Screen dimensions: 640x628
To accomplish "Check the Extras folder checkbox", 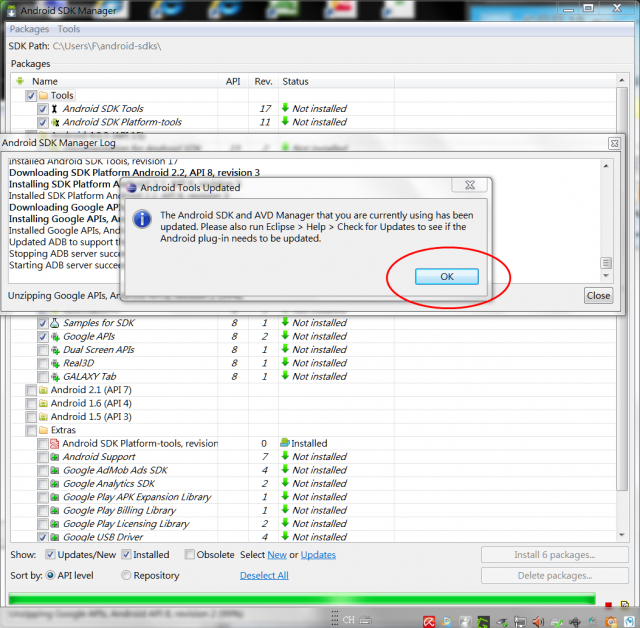I will click(31, 431).
